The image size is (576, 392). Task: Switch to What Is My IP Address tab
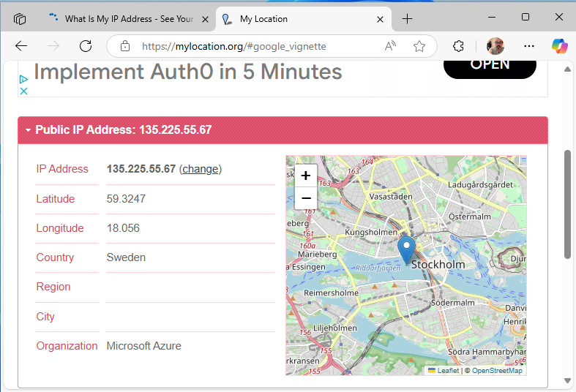tap(130, 19)
